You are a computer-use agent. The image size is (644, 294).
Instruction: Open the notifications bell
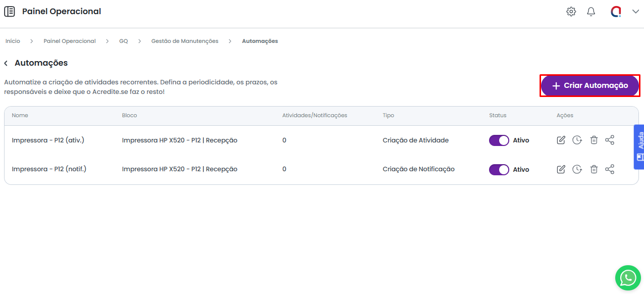[591, 12]
